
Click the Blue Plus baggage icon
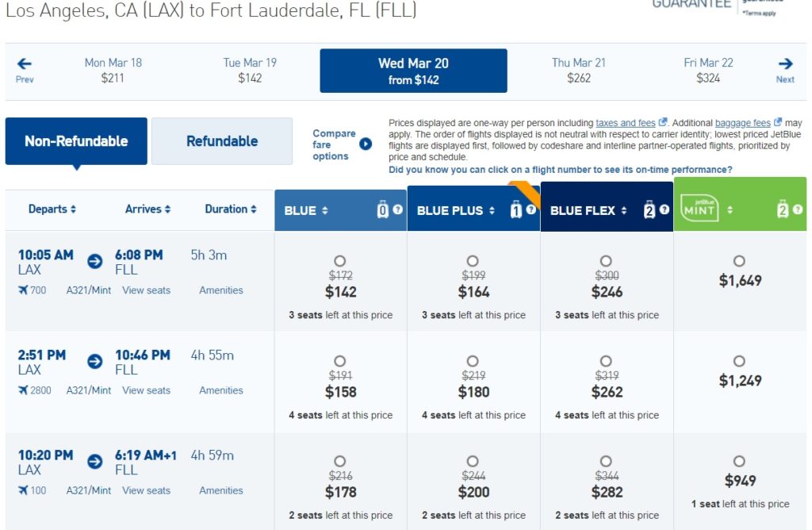pos(516,210)
